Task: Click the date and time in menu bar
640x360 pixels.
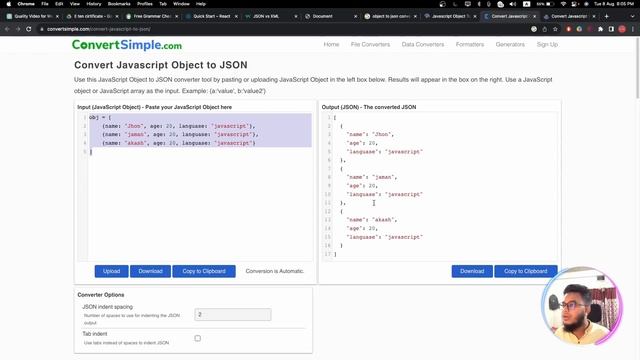Action: pyautogui.click(x=613, y=4)
